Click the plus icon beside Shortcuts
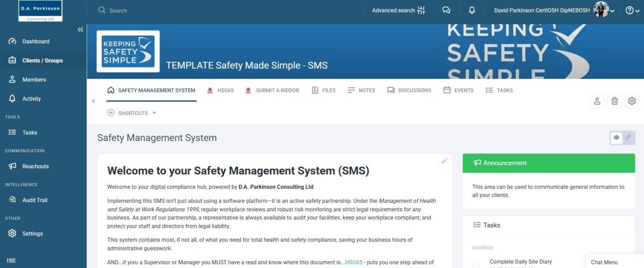The image size is (644, 268). [110, 113]
